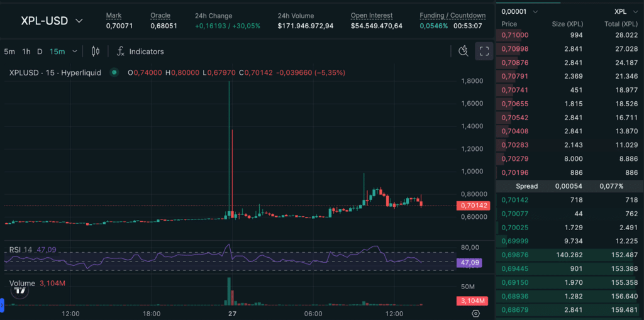
Task: Select bid price 0,69150 in order book
Action: (x=515, y=282)
